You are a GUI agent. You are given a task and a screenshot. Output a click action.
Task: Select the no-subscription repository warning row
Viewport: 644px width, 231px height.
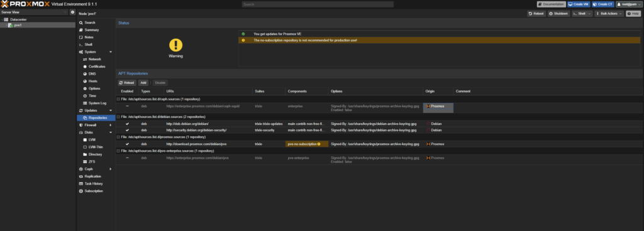(x=439, y=40)
